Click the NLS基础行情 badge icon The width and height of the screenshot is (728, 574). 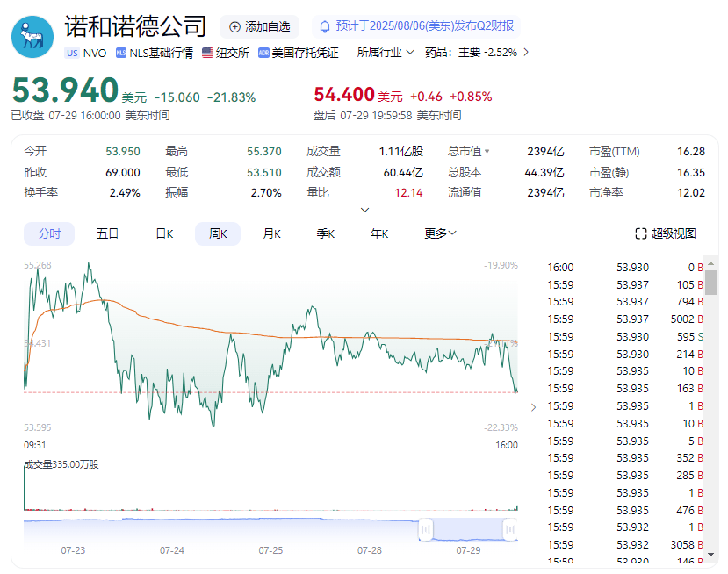point(120,53)
